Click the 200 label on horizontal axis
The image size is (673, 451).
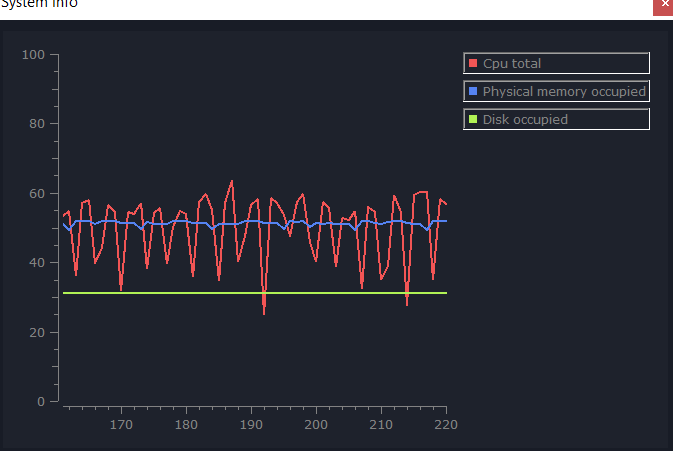pos(316,424)
